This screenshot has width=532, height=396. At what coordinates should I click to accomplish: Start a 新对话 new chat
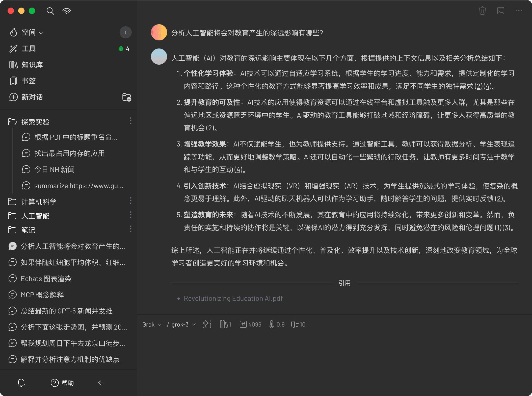click(32, 97)
